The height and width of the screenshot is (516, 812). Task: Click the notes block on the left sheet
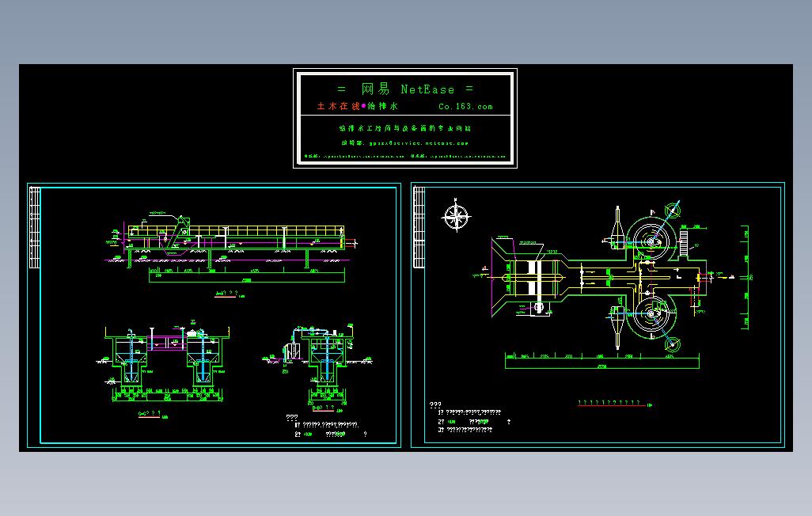point(327,426)
